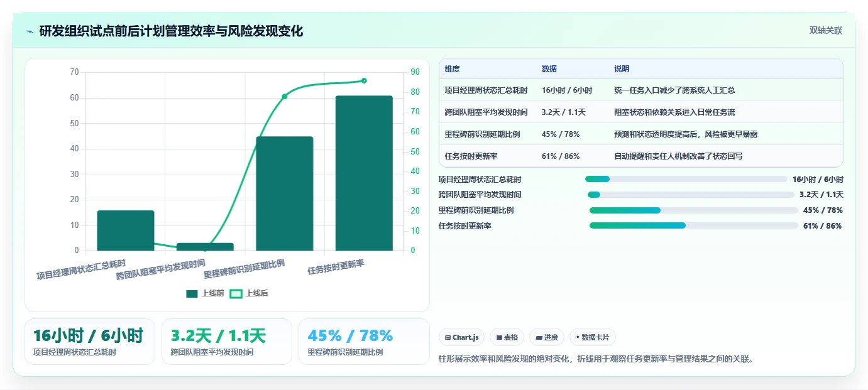Click table row label 跨团队阻塞平均发现时间
The height and width of the screenshot is (390, 868).
click(x=486, y=112)
